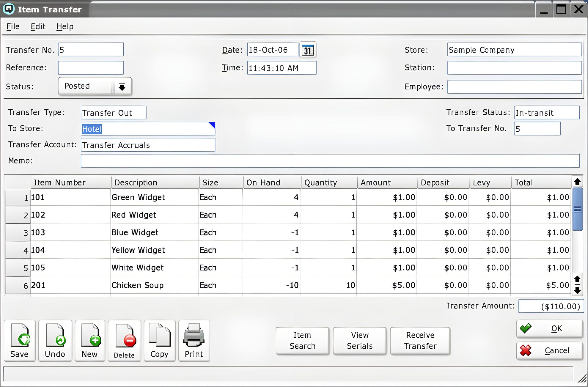Screen dimensions: 588x387
Task: Click the Station input field
Action: [514, 68]
